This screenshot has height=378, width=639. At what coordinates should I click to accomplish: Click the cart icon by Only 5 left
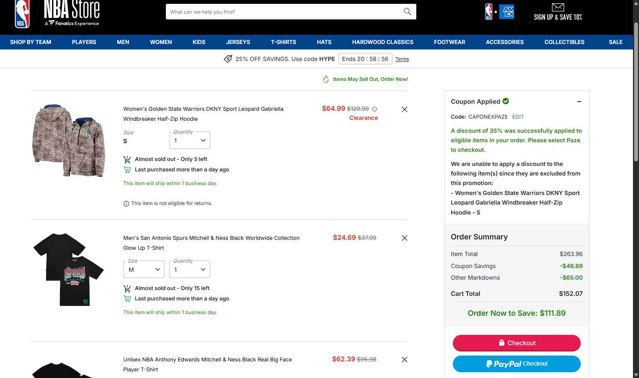point(127,159)
